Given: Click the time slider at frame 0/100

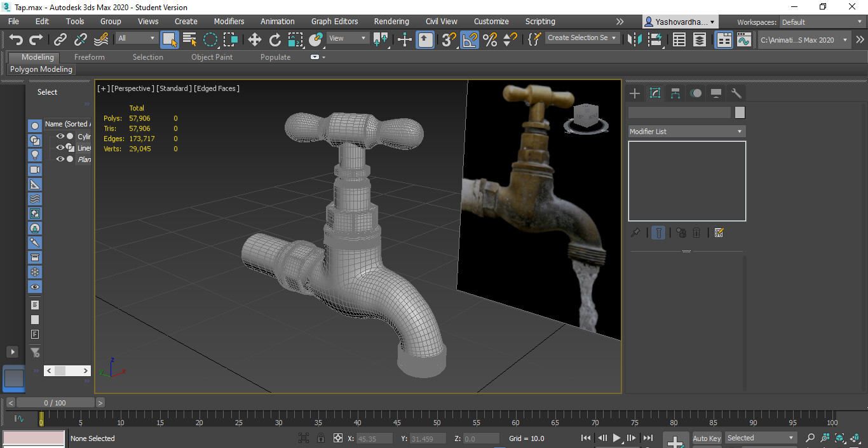Looking at the screenshot, I should pyautogui.click(x=55, y=402).
